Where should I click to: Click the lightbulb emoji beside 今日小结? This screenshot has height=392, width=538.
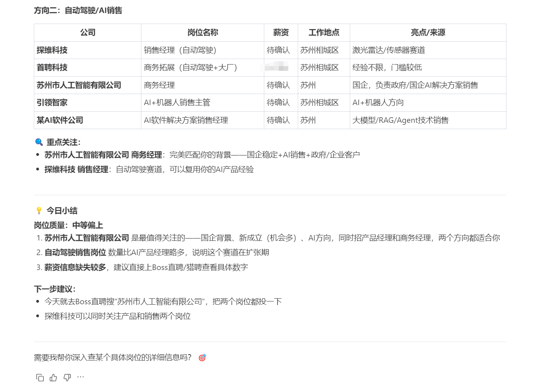39,211
